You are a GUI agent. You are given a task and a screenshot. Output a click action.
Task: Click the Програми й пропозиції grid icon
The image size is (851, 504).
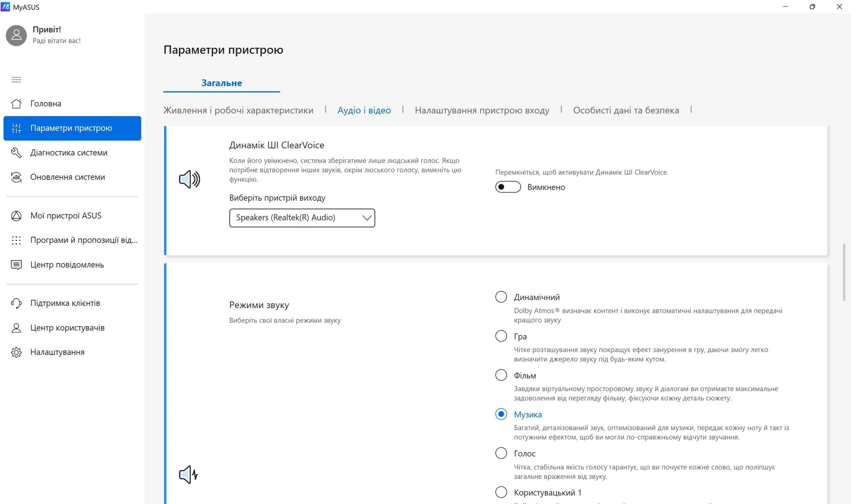tap(16, 240)
